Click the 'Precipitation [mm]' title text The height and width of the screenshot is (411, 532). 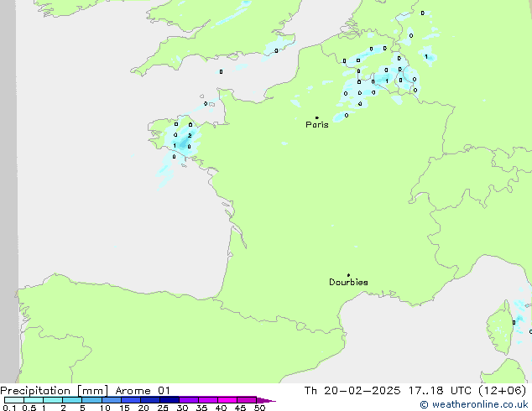[55, 391]
